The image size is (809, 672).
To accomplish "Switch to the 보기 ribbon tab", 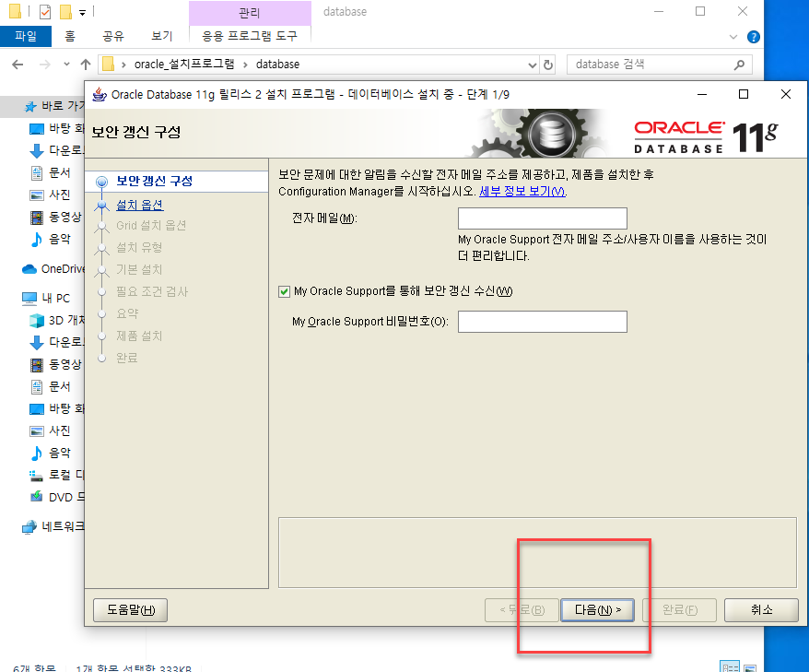I will coord(161,36).
